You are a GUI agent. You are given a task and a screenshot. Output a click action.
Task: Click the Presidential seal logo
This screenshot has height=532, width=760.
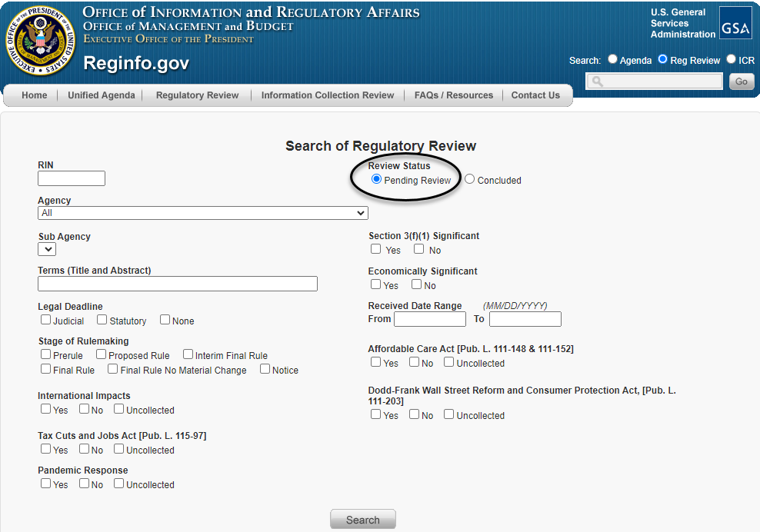42,41
